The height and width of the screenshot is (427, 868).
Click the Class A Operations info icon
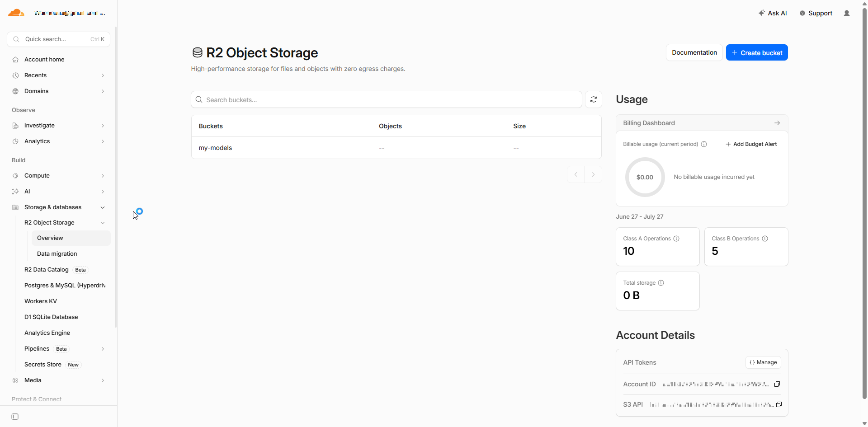click(676, 239)
